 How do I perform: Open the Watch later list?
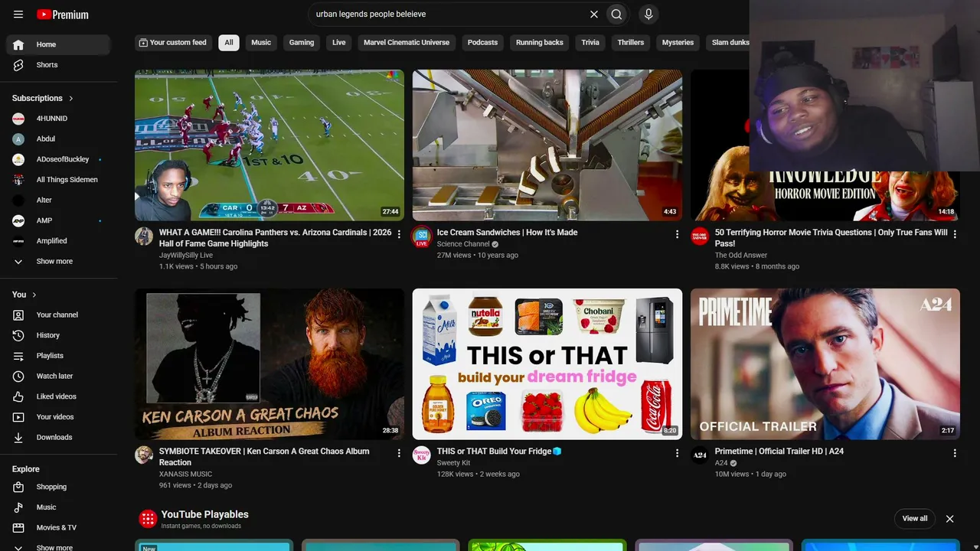(x=58, y=376)
